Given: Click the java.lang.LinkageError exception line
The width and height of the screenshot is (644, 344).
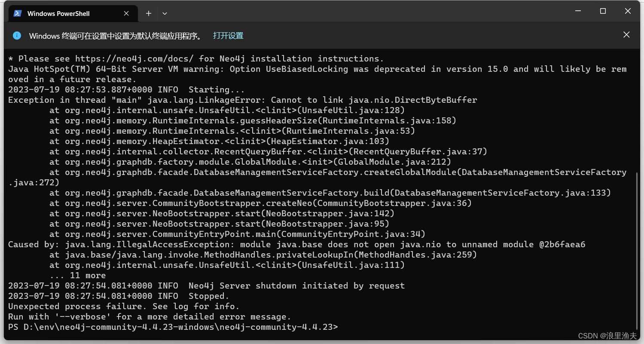Looking at the screenshot, I should coord(243,100).
